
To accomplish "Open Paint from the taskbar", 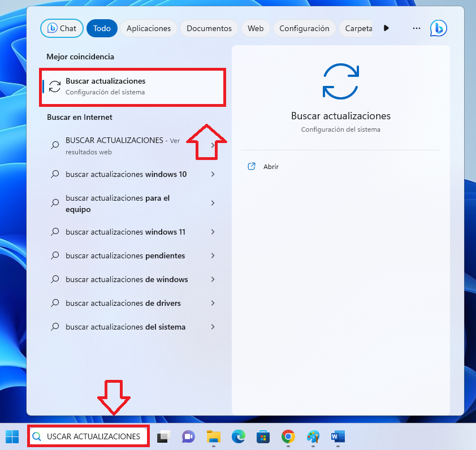I will pyautogui.click(x=313, y=436).
